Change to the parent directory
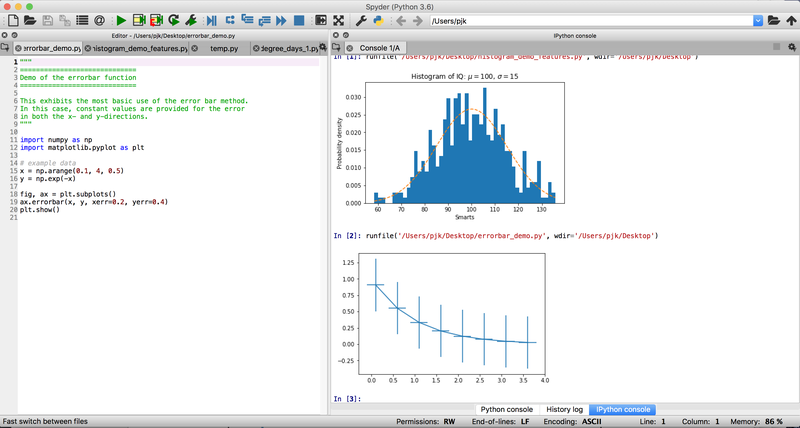The image size is (800, 428). coord(791,21)
